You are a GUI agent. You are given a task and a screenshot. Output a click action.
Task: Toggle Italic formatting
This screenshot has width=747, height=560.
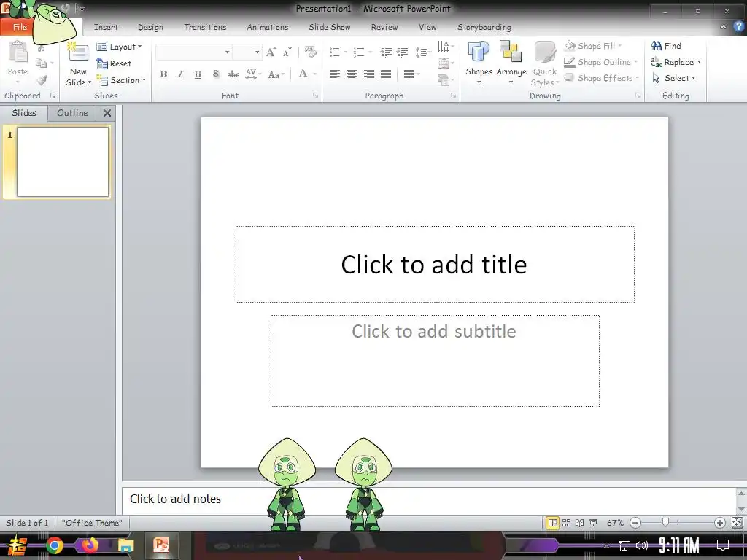point(180,74)
